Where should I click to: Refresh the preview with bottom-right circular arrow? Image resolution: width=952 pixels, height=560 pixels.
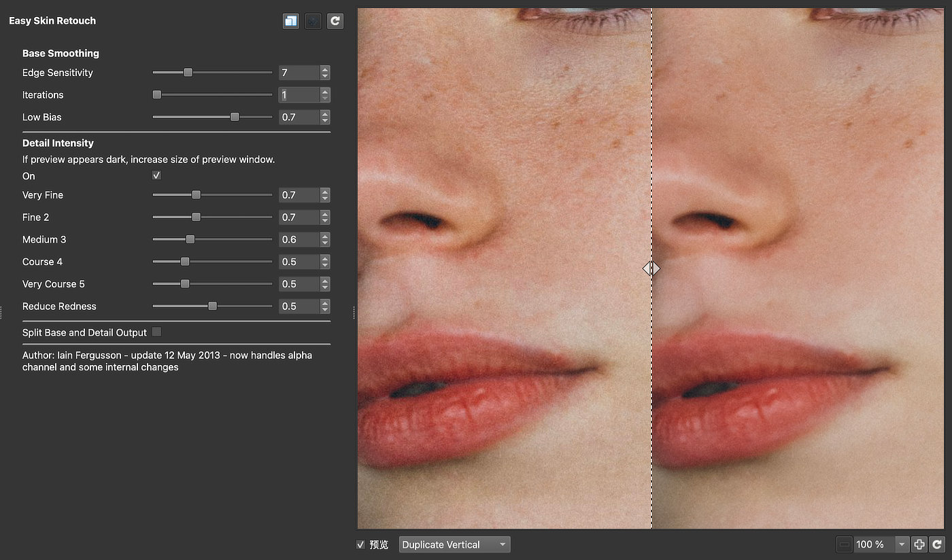(x=937, y=544)
